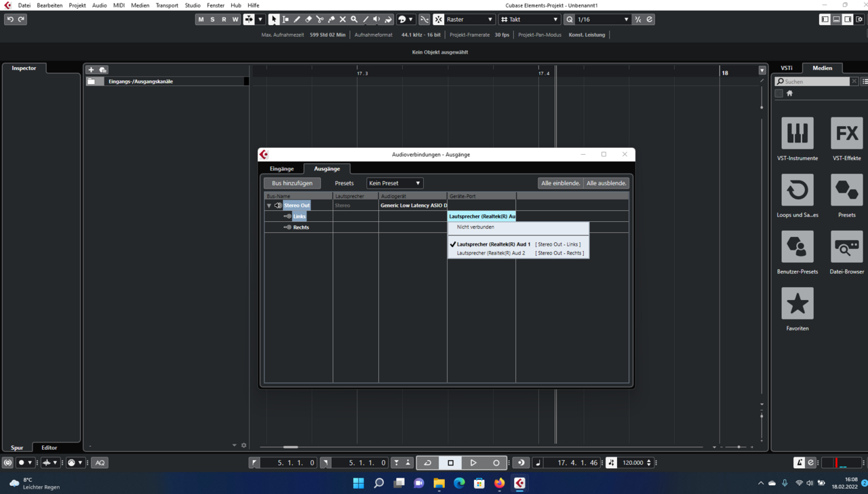
Task: Select the Zoom magnifier tool
Action: coord(354,20)
